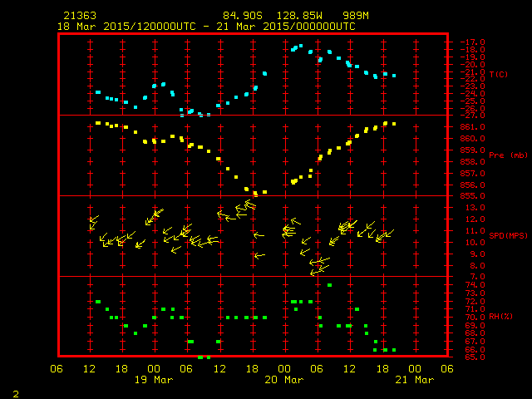Click the -25.0 temperature tick label

[x=473, y=101]
